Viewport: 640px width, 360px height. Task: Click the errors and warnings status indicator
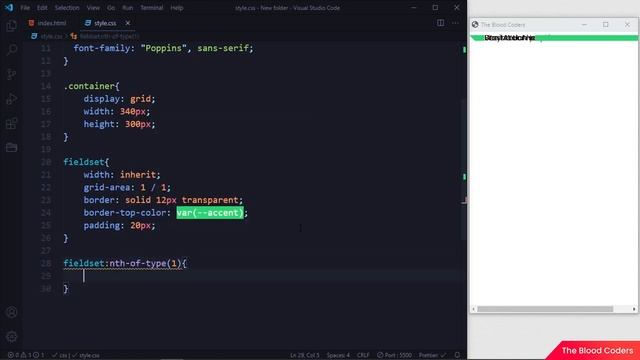click(x=26, y=355)
